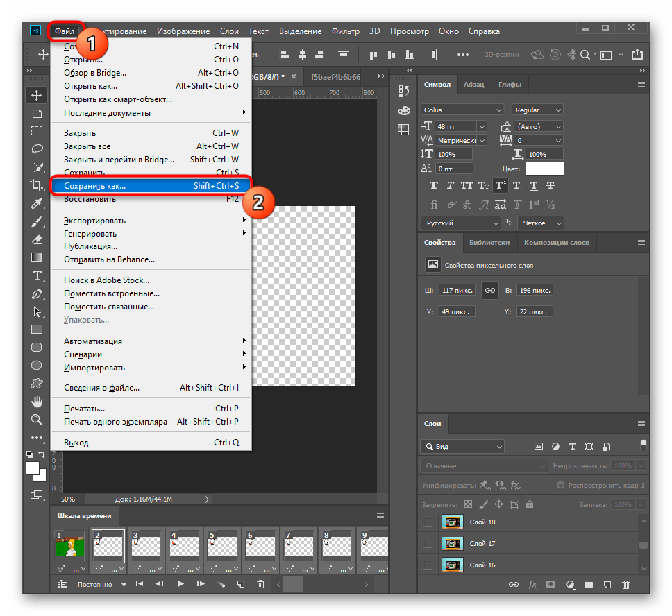Select the Brush tool

[36, 221]
